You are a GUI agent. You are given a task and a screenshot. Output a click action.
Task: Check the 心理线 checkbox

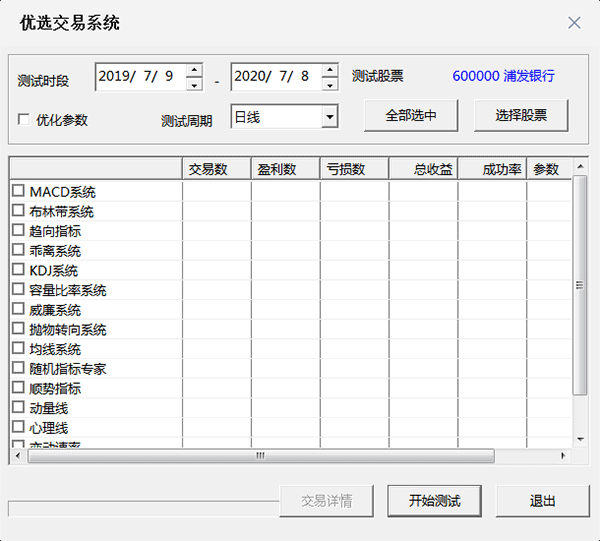pos(18,427)
